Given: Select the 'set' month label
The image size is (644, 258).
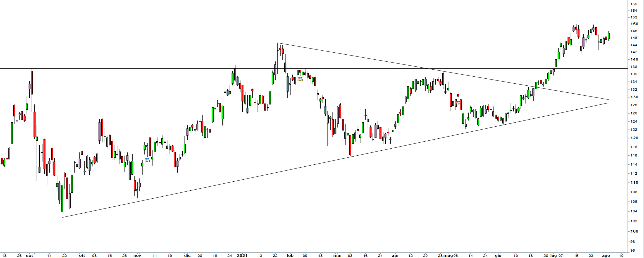Looking at the screenshot, I should point(29,255).
